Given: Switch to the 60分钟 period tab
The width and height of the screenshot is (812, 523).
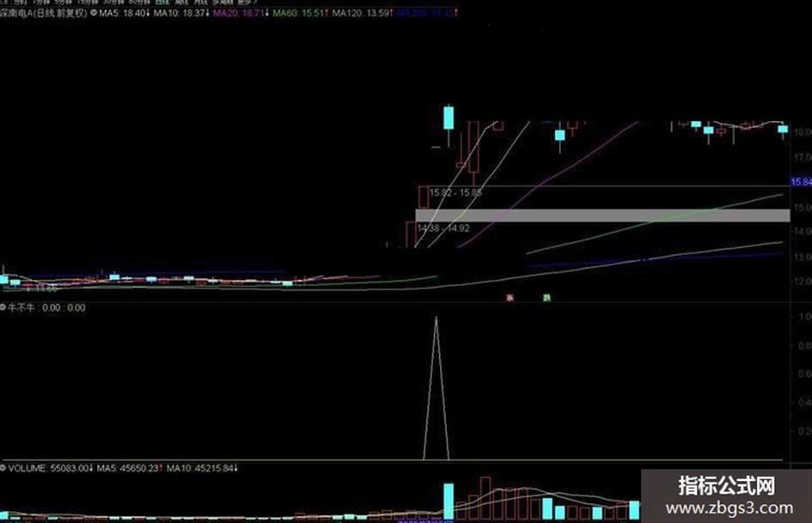Looking at the screenshot, I should coord(139,2).
